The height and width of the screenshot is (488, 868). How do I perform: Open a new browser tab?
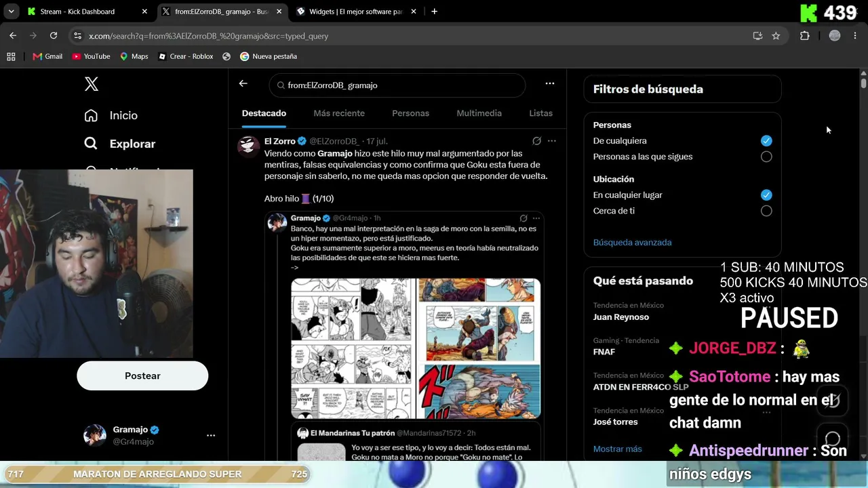click(x=434, y=12)
